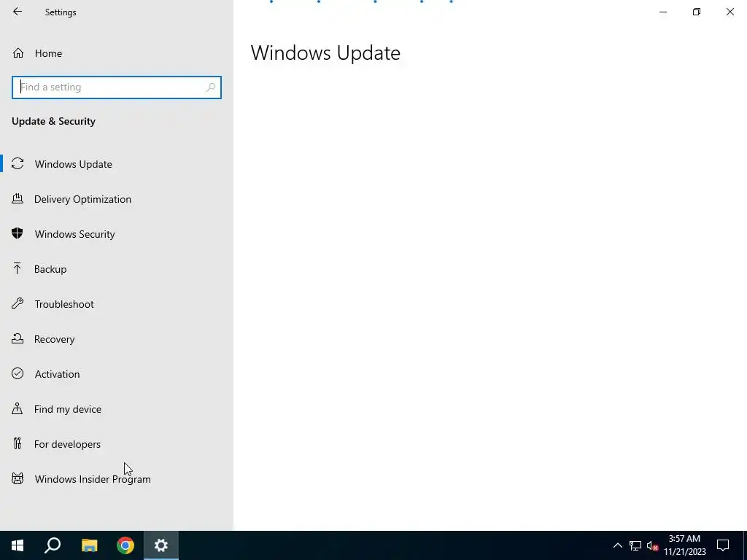
Task: Launch Google Chrome from the taskbar
Action: tap(125, 545)
